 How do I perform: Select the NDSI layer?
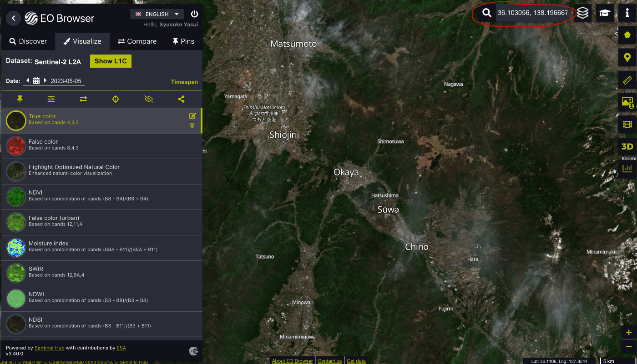pos(101,324)
